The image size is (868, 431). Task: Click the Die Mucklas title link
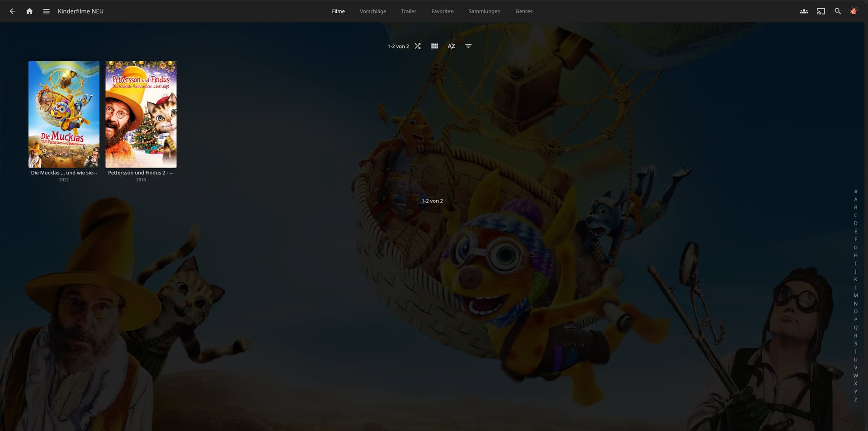coord(64,173)
